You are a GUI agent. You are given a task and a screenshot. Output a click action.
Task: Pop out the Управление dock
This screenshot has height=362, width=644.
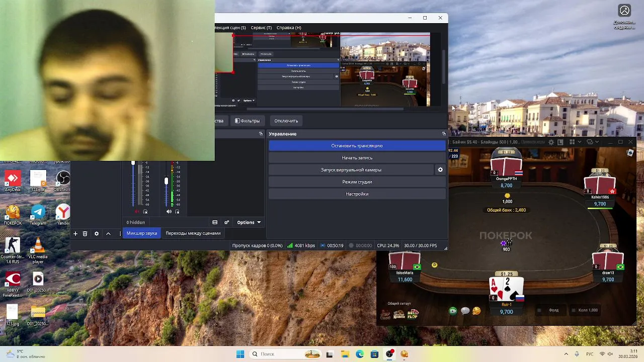[x=444, y=134]
